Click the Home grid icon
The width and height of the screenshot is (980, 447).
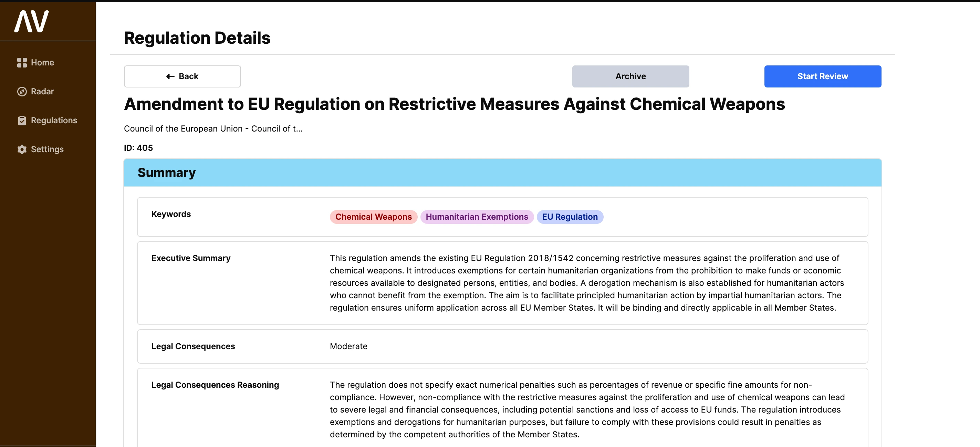click(x=22, y=63)
